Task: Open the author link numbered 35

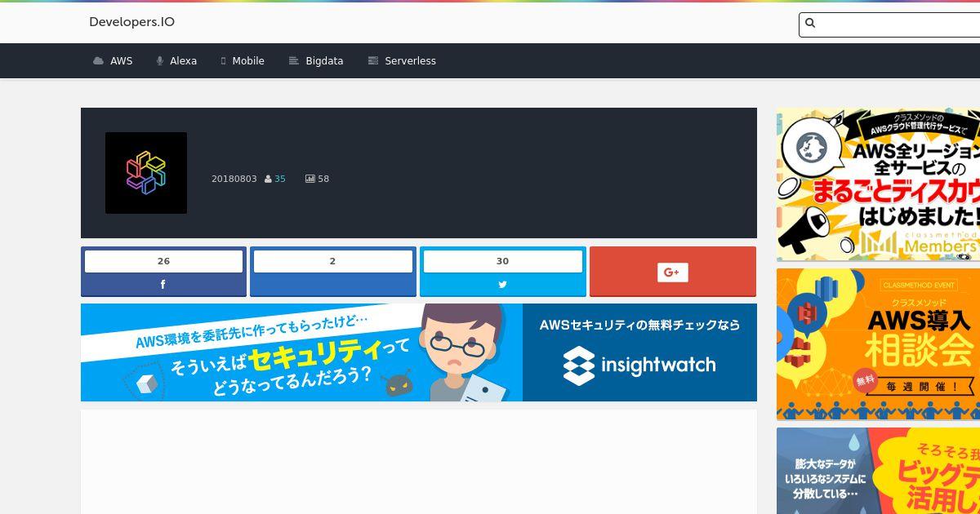Action: (x=280, y=179)
